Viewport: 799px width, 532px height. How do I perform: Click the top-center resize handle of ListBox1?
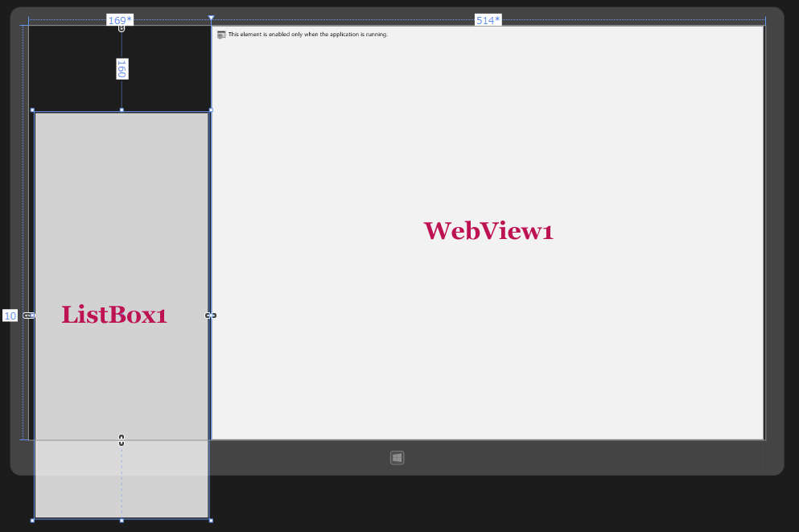pos(121,110)
